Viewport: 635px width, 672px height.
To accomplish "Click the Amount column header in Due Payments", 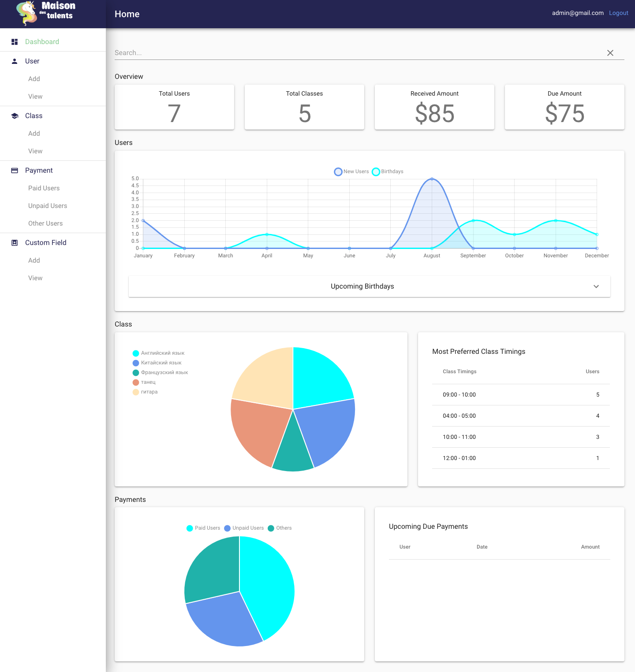I will [x=590, y=547].
